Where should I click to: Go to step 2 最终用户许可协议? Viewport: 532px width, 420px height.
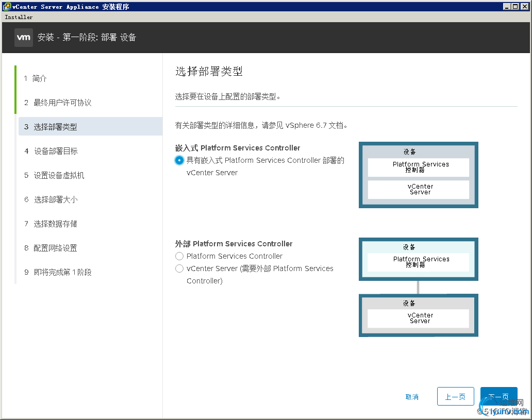tap(58, 103)
